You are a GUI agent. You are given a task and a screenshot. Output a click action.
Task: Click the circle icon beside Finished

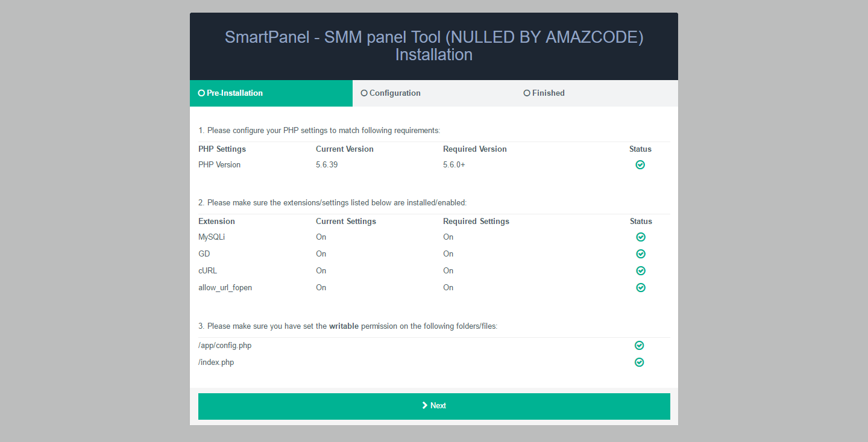(x=527, y=93)
